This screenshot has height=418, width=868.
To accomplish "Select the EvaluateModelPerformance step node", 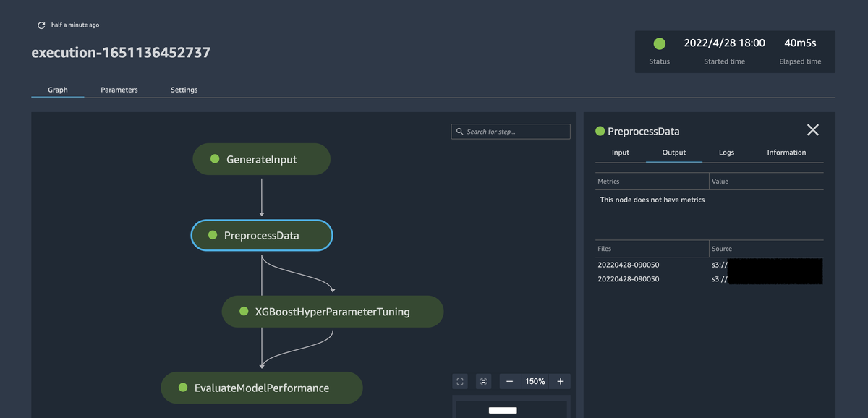I will tap(261, 388).
